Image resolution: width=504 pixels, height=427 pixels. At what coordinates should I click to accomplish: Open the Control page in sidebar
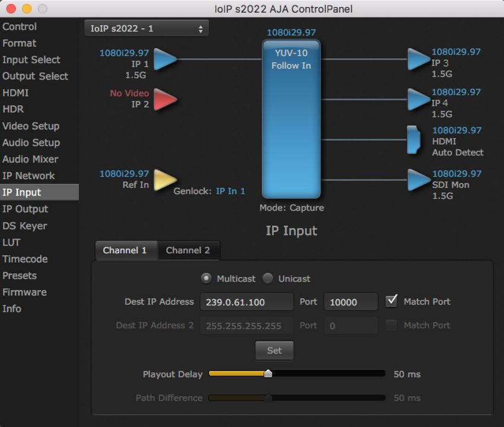(39, 26)
